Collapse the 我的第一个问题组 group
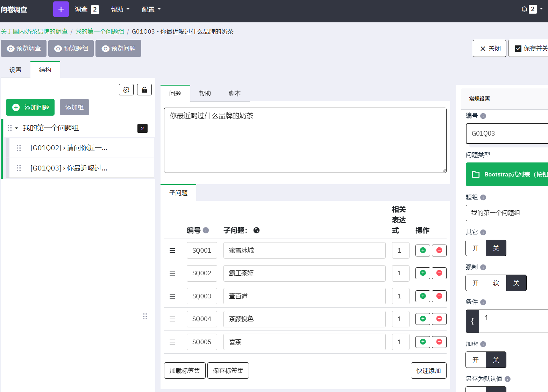Image resolution: width=548 pixels, height=392 pixels. [16, 128]
